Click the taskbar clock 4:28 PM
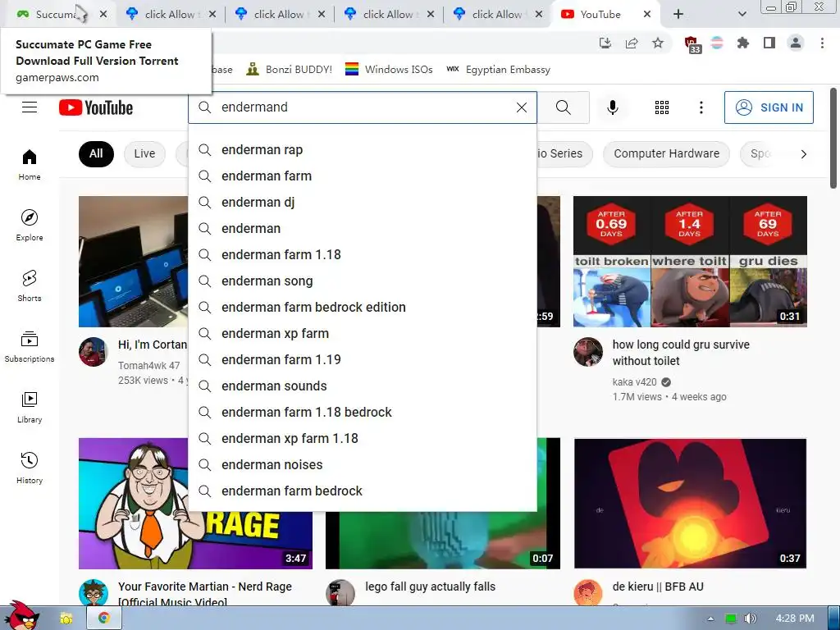Viewport: 840px width, 630px height. coord(794,619)
